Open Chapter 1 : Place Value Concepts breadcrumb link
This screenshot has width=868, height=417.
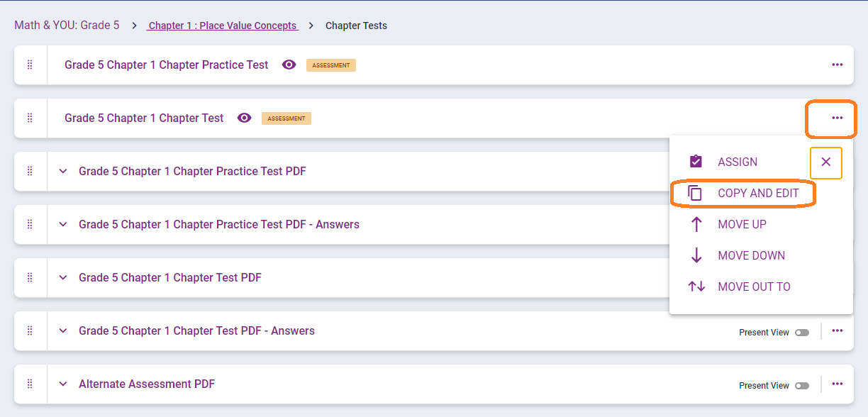point(223,26)
